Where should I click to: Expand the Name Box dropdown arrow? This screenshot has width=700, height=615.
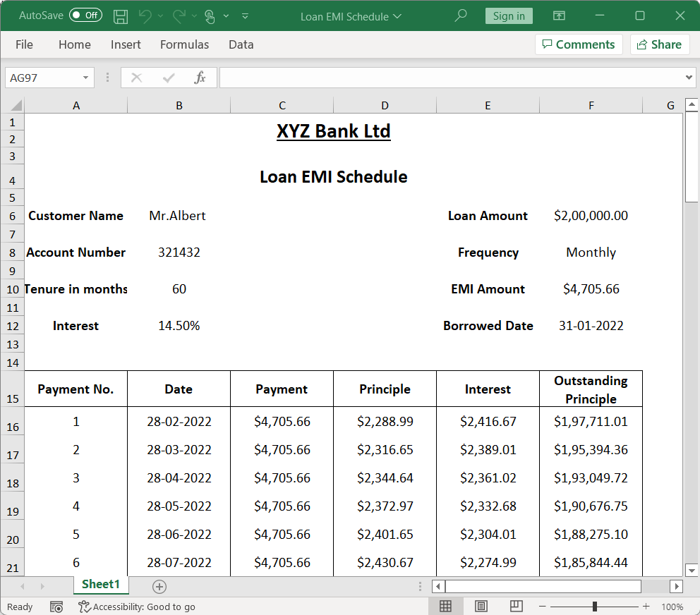pos(86,78)
